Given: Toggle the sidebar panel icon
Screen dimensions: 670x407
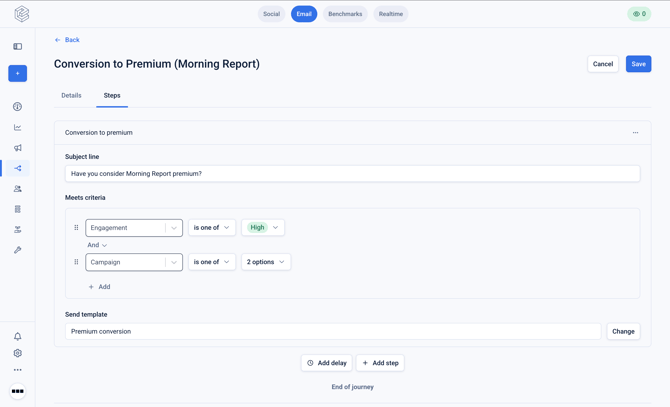Looking at the screenshot, I should coord(18,46).
